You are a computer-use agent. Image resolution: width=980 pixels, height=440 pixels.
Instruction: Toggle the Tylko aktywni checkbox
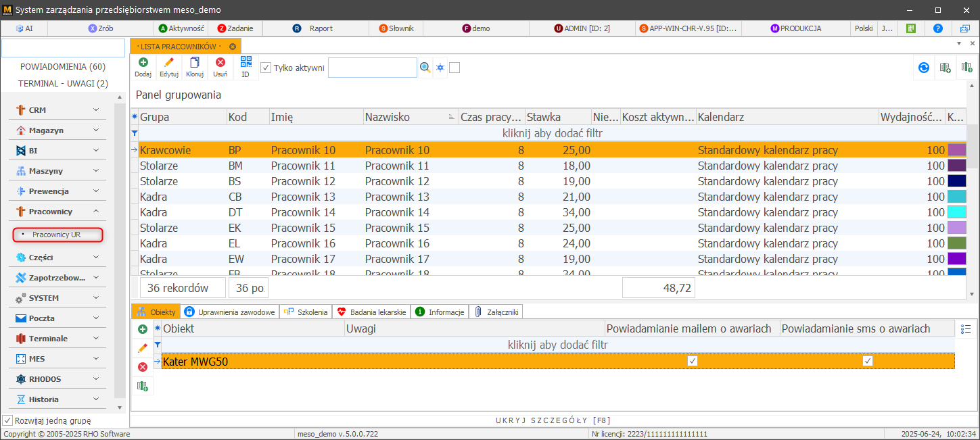(266, 68)
